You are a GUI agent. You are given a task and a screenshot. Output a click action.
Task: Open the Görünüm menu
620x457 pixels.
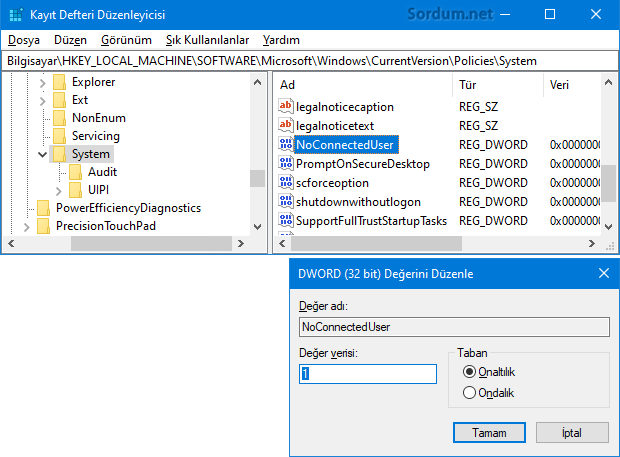click(126, 40)
